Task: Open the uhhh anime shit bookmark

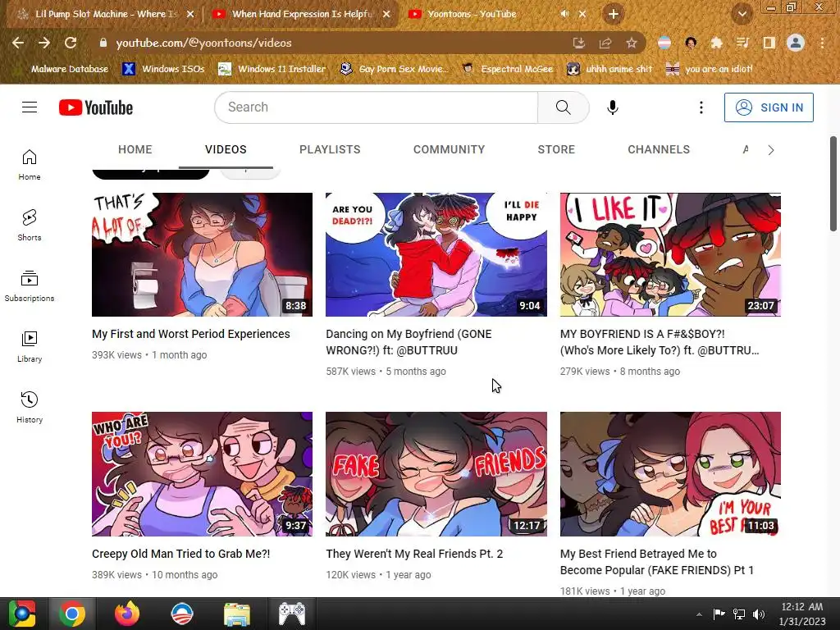Action: 610,69
